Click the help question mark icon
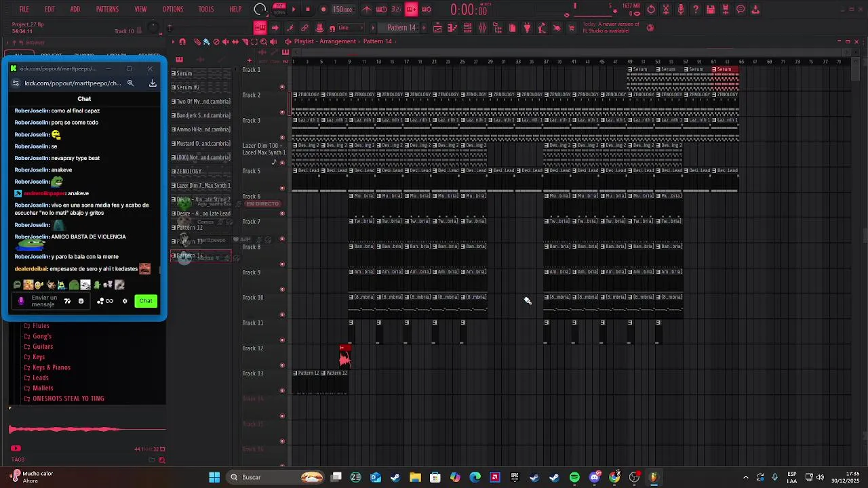 tap(696, 9)
